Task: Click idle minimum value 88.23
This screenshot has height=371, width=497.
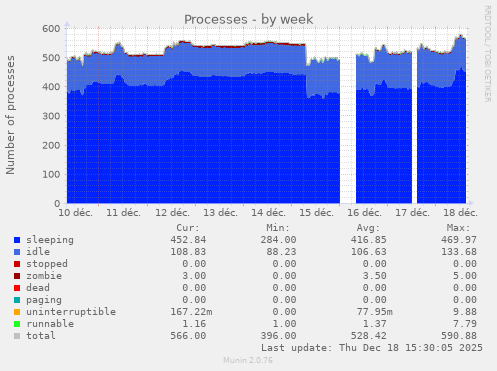Action: point(281,252)
